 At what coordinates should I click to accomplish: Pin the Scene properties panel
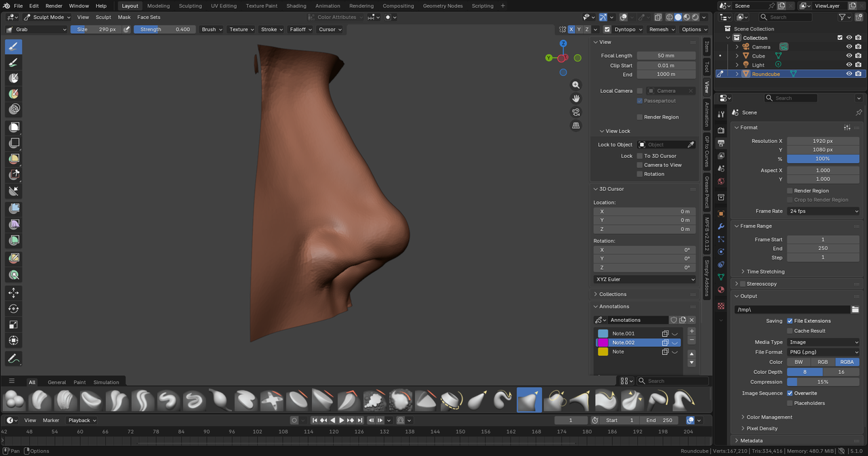click(859, 112)
